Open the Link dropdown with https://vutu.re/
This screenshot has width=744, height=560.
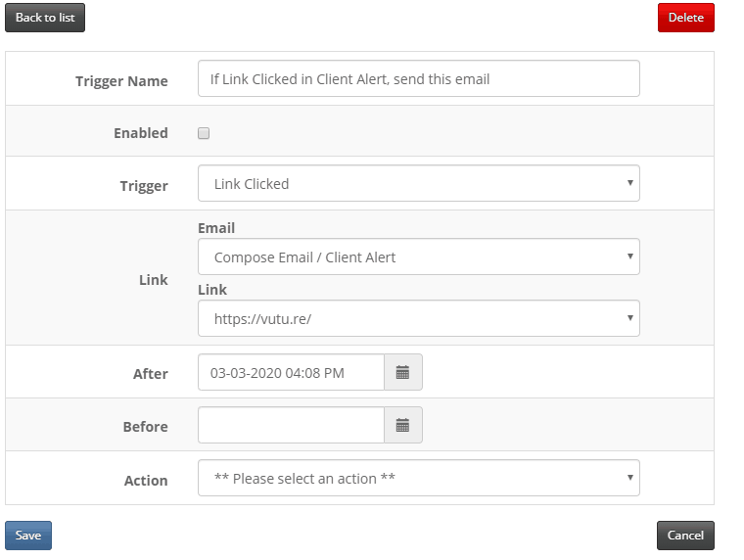point(419,318)
